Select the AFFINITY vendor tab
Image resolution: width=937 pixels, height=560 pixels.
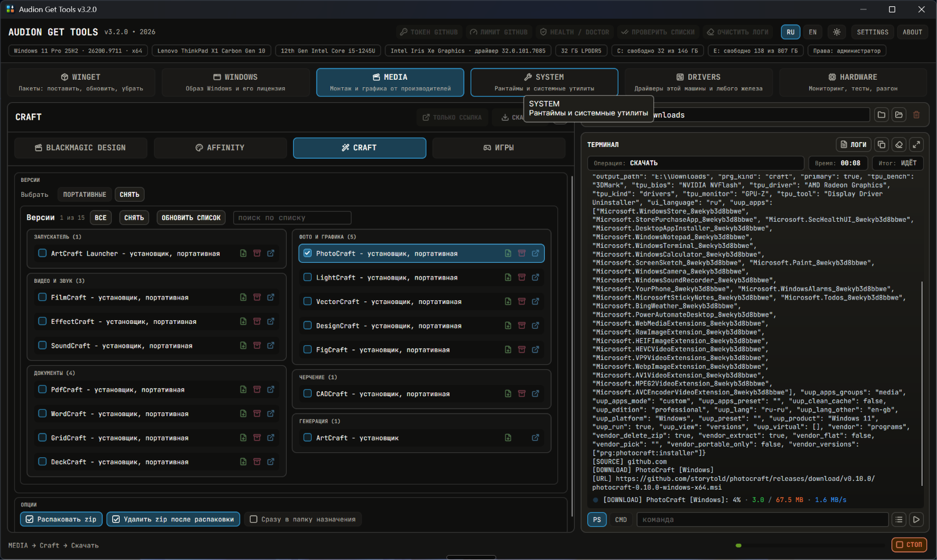[x=220, y=148]
